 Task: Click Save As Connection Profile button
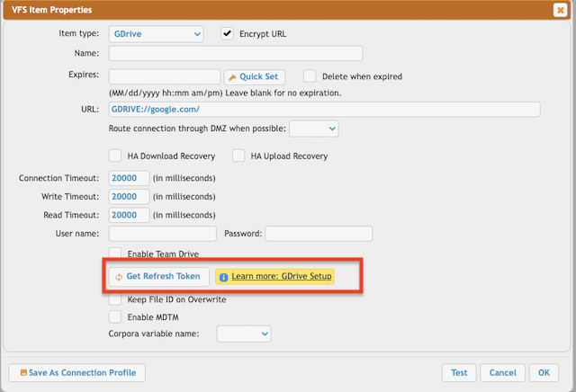(x=77, y=373)
